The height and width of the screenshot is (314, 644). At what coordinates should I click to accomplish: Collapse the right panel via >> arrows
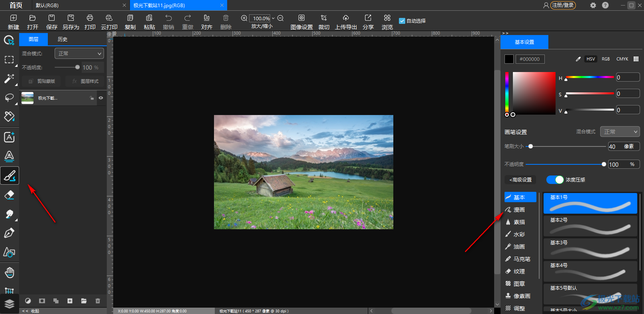pyautogui.click(x=505, y=33)
